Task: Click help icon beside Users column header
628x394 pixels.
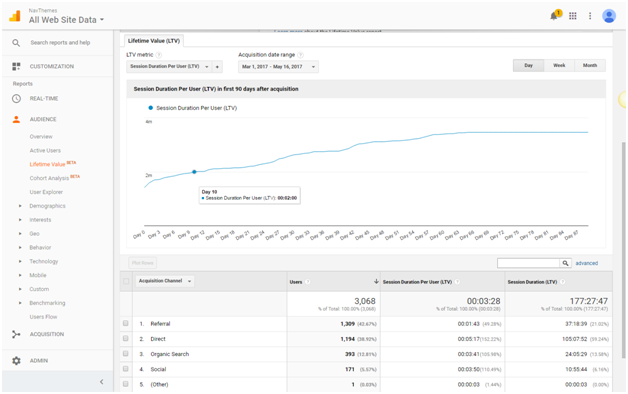Action: (308, 282)
